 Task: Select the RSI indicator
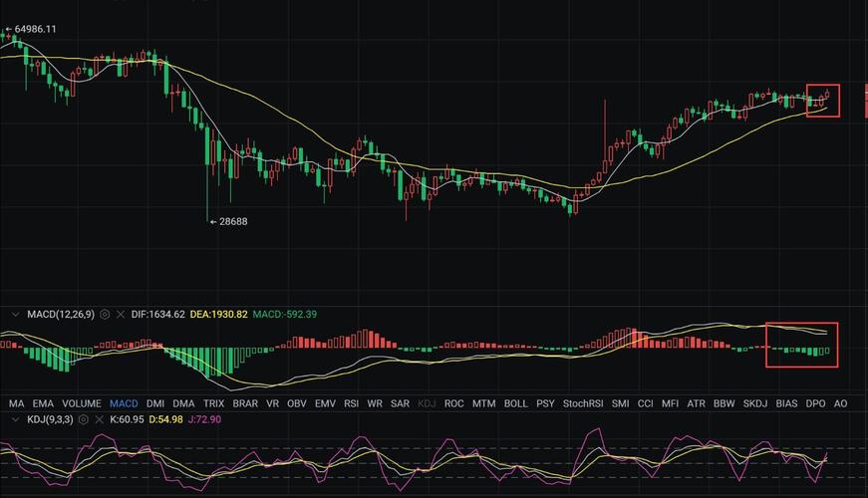(x=351, y=403)
